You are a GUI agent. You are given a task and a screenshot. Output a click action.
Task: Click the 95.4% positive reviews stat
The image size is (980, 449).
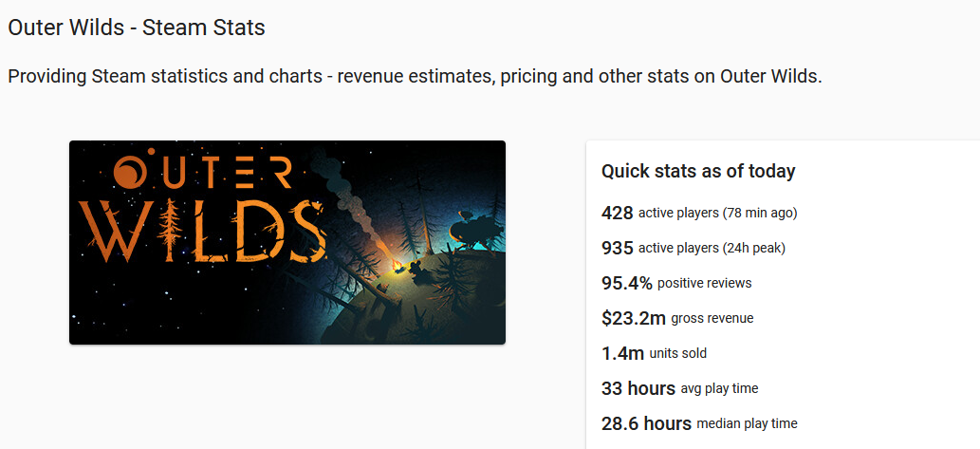coord(676,283)
